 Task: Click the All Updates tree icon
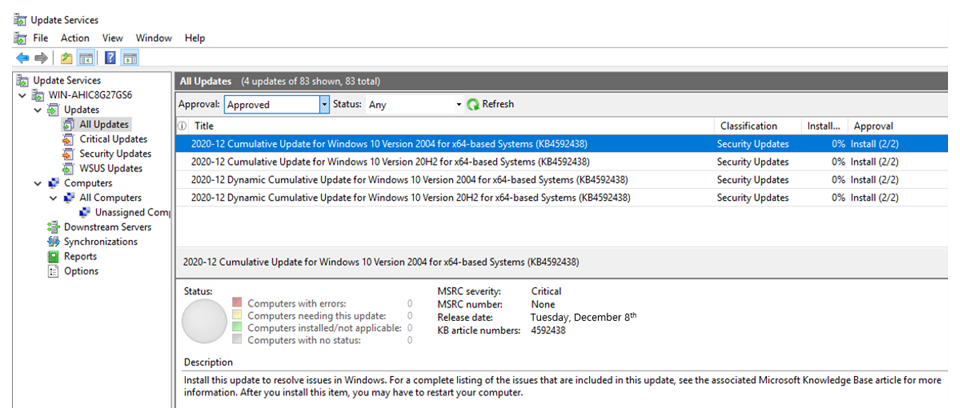pyautogui.click(x=69, y=124)
